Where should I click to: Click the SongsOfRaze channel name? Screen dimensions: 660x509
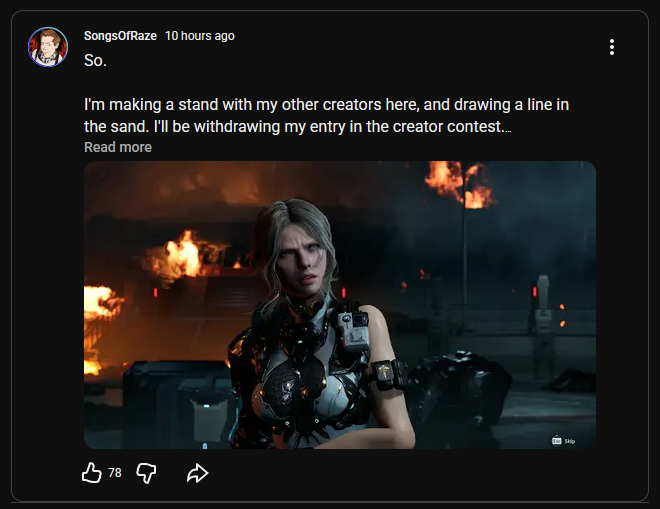click(x=120, y=36)
